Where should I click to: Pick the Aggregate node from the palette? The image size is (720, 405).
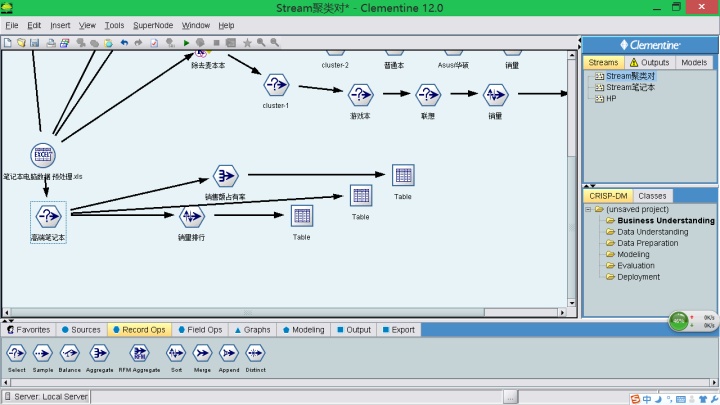click(x=99, y=357)
